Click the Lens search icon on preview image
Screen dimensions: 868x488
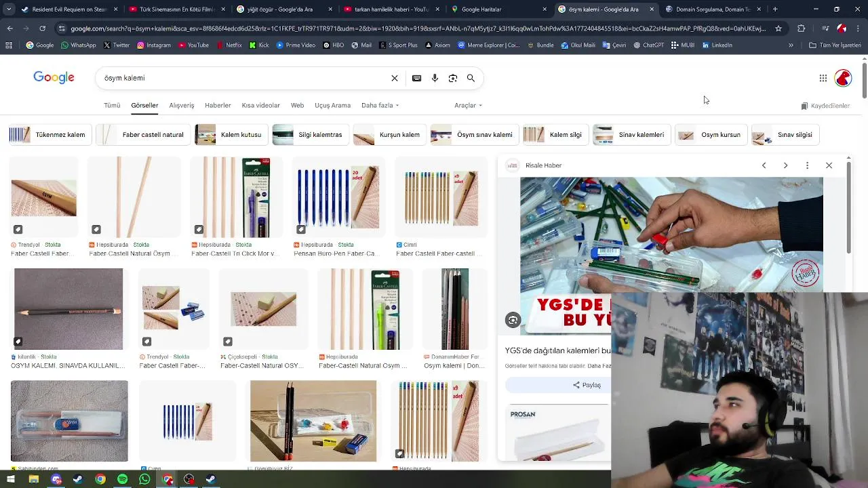tap(513, 320)
